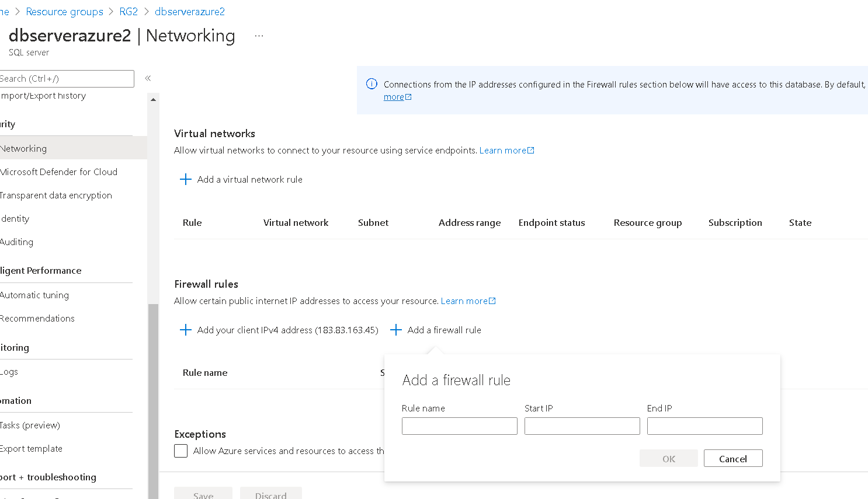Click the Endpoint status column header

(x=551, y=222)
